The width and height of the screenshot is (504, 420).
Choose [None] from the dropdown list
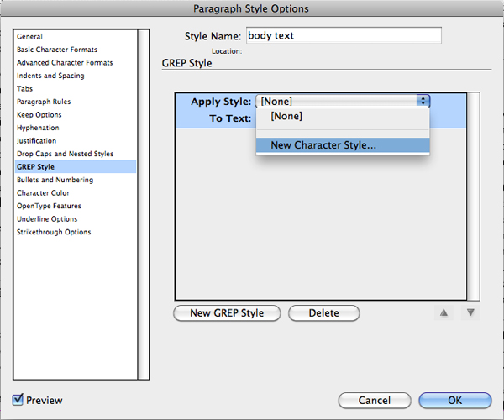(343, 116)
